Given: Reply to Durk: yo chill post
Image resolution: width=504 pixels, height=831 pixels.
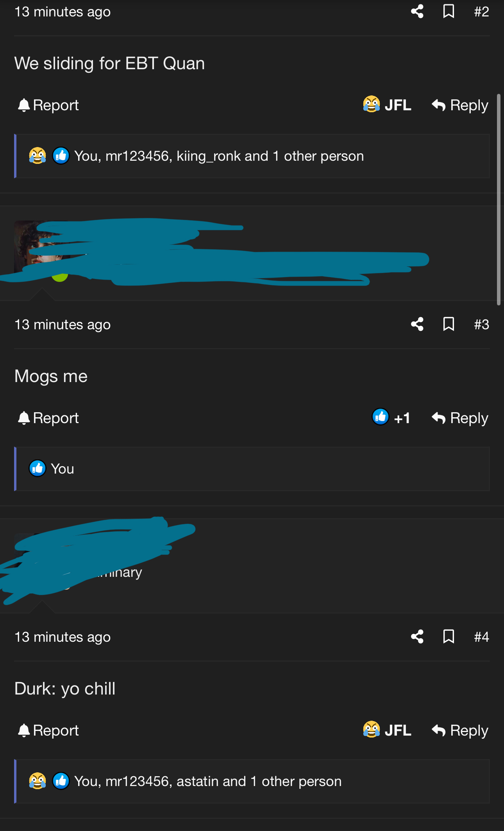Looking at the screenshot, I should (x=460, y=730).
